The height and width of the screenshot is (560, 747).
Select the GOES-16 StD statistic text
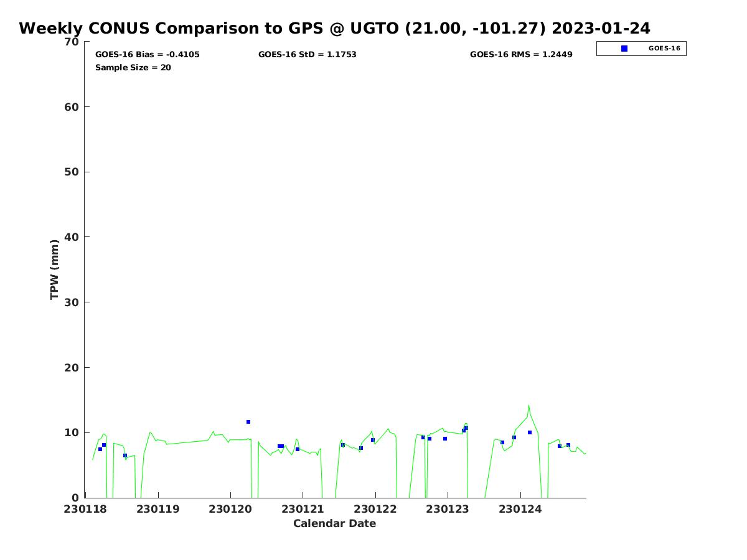tap(307, 55)
